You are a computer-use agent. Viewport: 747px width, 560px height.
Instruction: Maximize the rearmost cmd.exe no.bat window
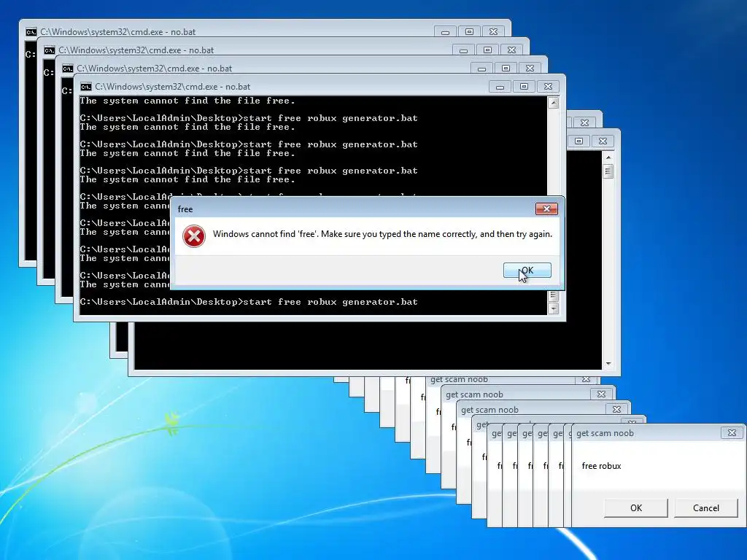469,32
